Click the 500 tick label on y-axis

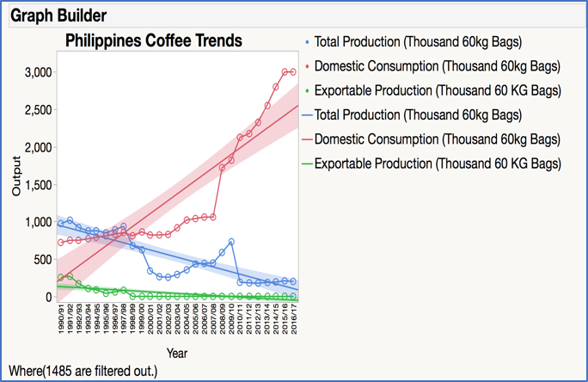point(43,260)
